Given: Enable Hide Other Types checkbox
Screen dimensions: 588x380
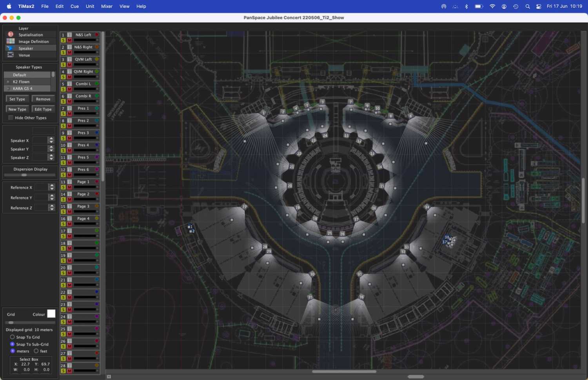Looking at the screenshot, I should (x=11, y=118).
